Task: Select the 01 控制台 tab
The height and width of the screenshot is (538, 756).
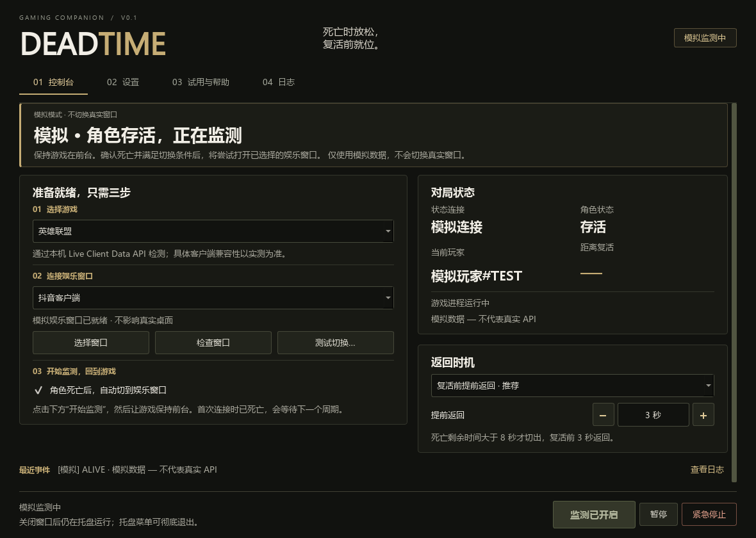Action: tap(54, 82)
